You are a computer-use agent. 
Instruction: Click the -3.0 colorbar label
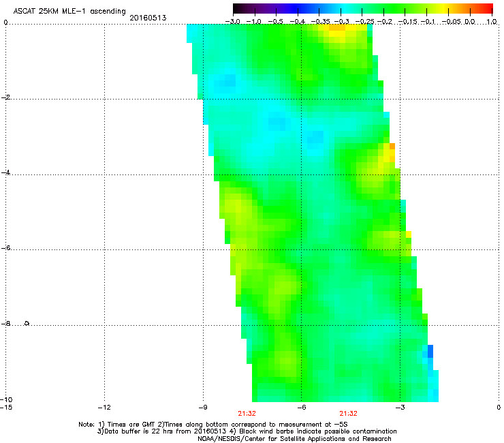tap(232, 22)
